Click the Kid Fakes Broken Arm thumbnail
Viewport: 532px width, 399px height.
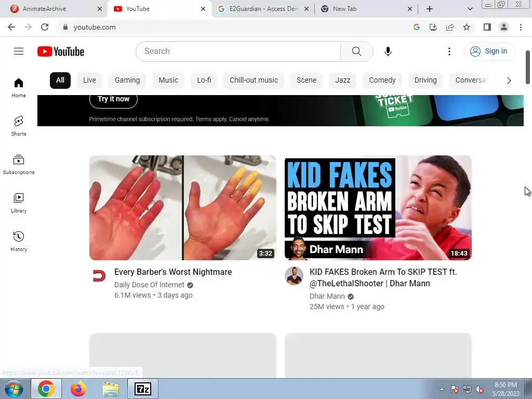[378, 208]
